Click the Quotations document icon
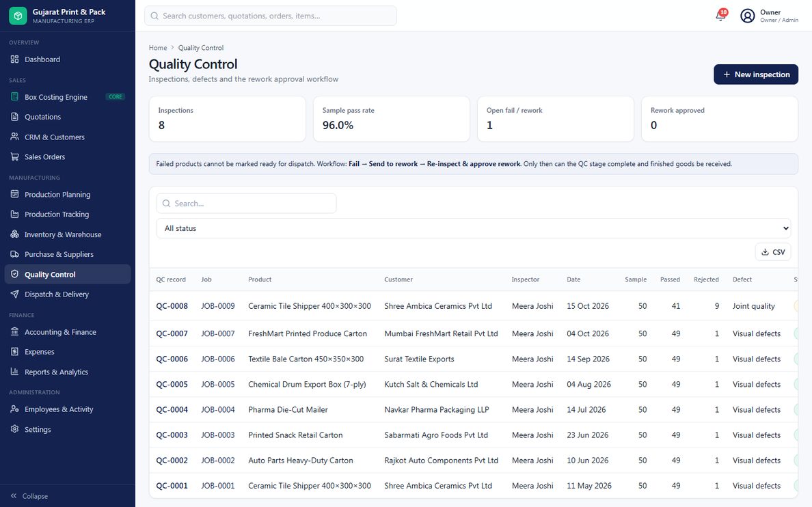Screen dimensions: 812x507 click(x=14, y=117)
